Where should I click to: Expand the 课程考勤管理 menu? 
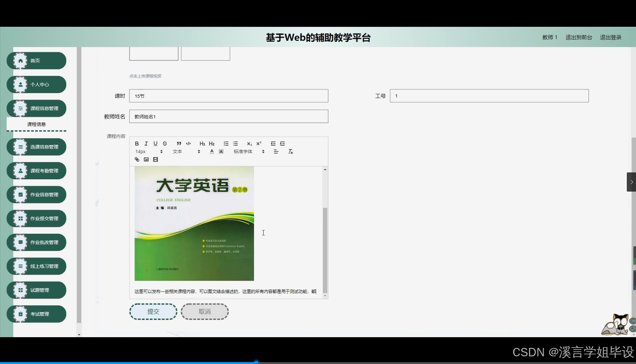36,171
